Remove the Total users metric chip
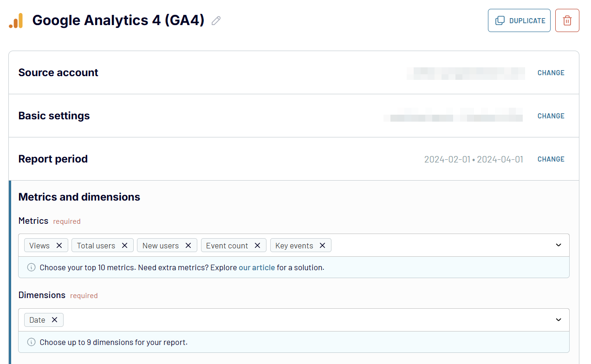 (124, 245)
